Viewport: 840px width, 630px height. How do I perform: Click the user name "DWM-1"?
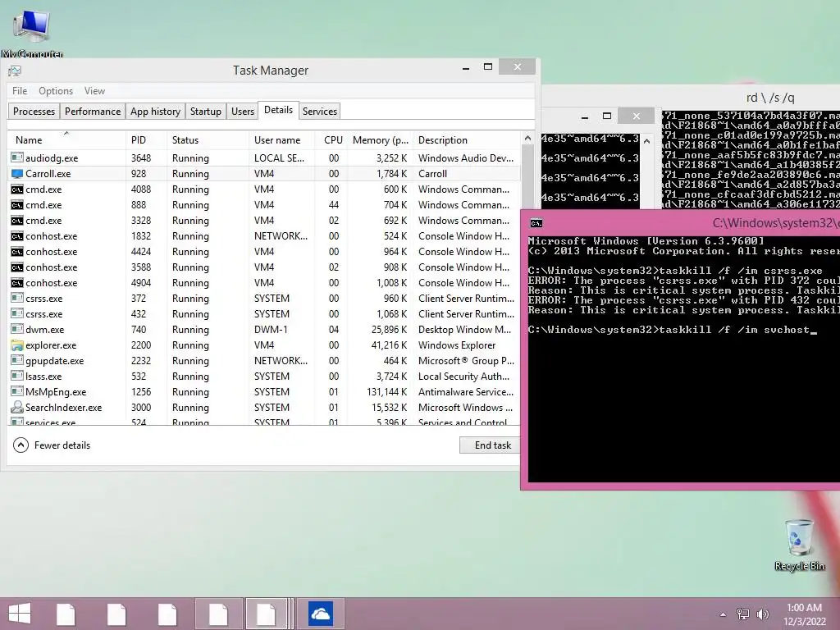[x=271, y=330]
